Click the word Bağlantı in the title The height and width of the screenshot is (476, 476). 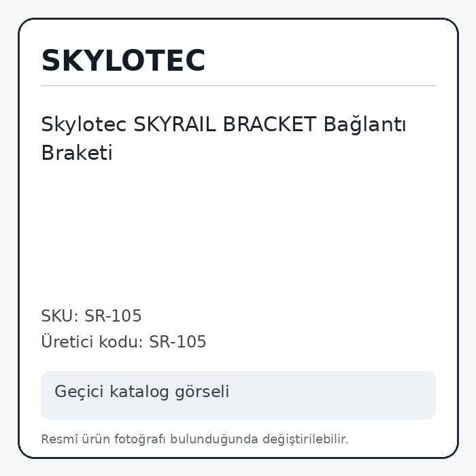tap(364, 125)
